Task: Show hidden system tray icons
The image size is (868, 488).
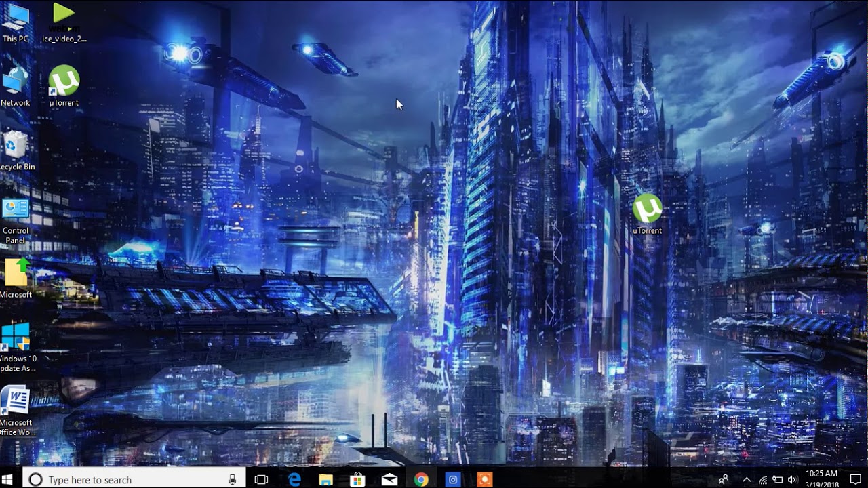Action: [747, 480]
